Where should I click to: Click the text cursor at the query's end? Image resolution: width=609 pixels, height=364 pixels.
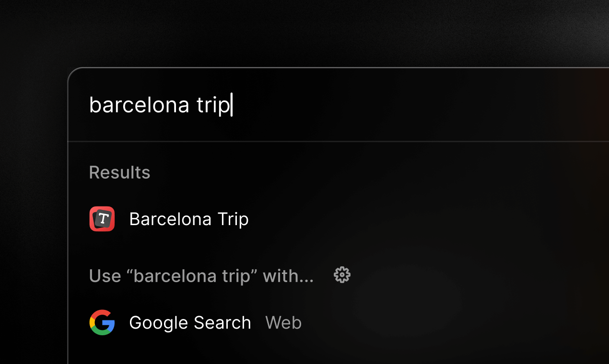pyautogui.click(x=232, y=105)
